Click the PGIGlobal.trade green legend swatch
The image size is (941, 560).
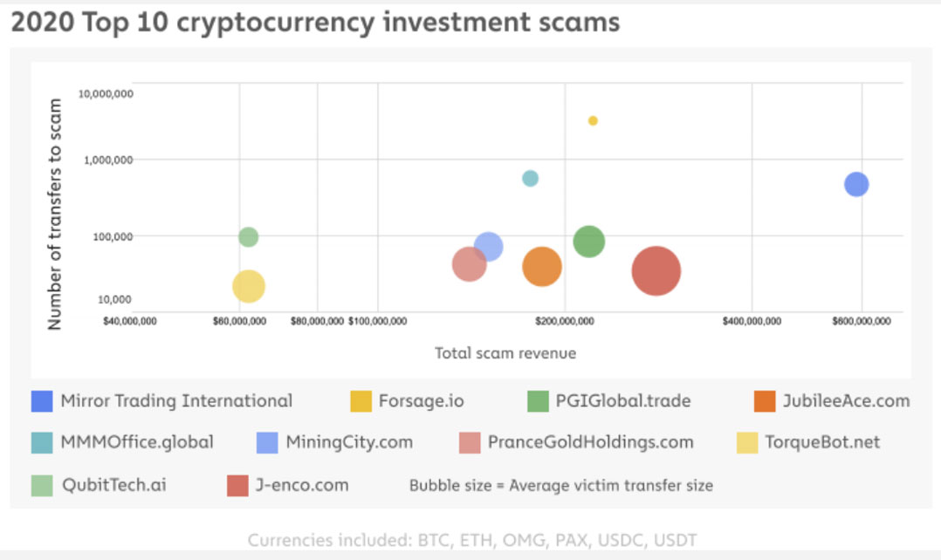click(x=538, y=401)
